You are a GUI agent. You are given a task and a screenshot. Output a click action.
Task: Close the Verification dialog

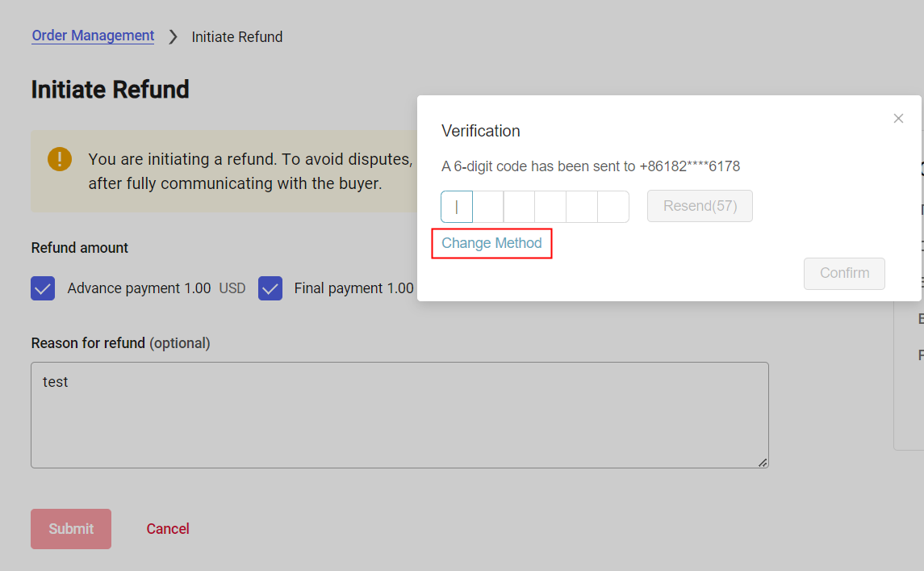tap(898, 118)
